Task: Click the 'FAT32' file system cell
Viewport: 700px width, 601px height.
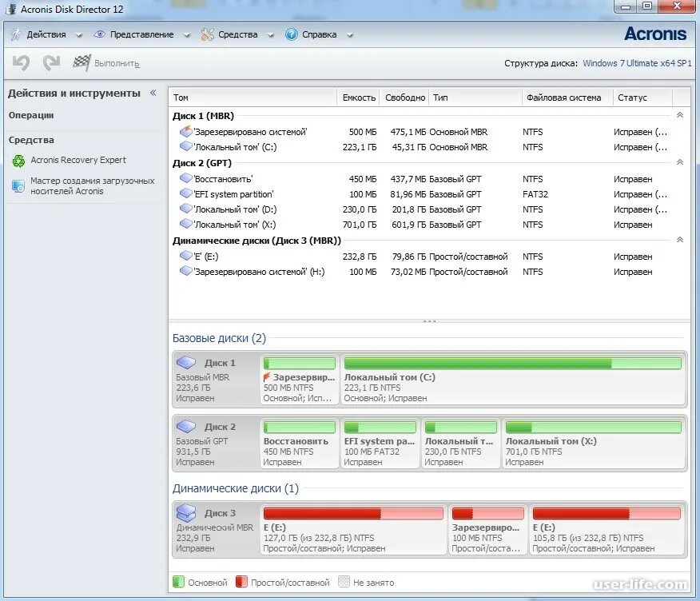Action: 535,194
